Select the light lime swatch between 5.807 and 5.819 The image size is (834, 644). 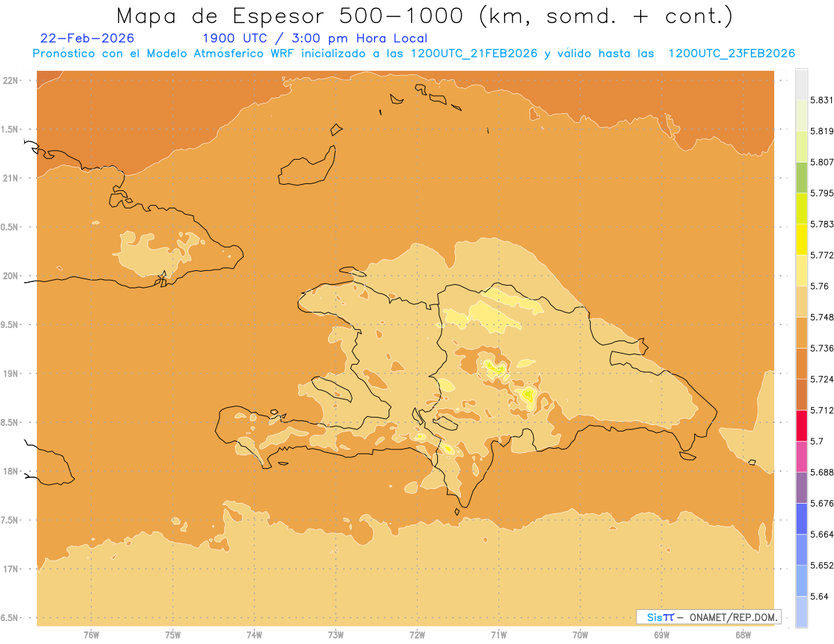point(801,146)
